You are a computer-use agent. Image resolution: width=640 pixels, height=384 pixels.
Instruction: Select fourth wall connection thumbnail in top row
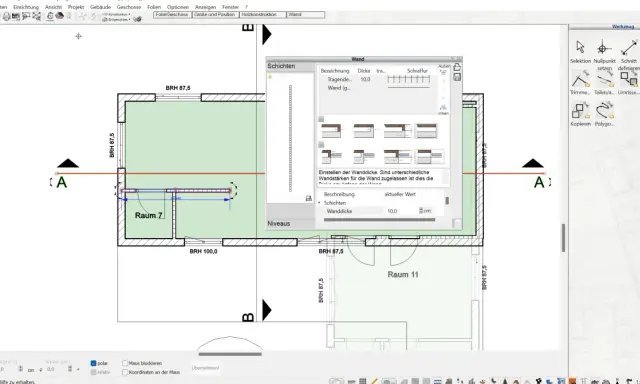pos(427,131)
